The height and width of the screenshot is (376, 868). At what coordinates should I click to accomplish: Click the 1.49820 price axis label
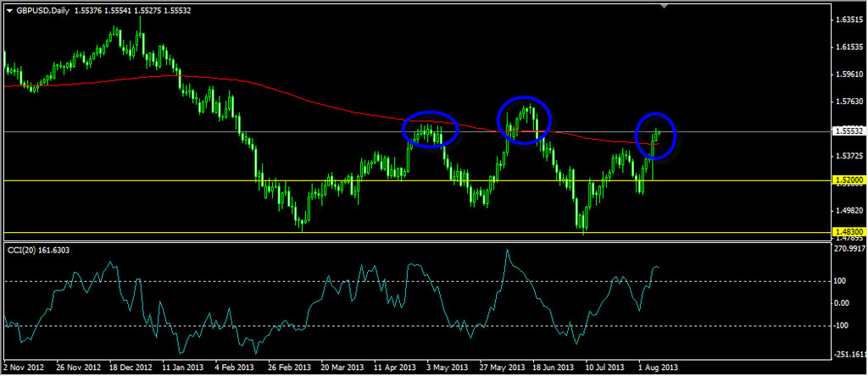(851, 210)
